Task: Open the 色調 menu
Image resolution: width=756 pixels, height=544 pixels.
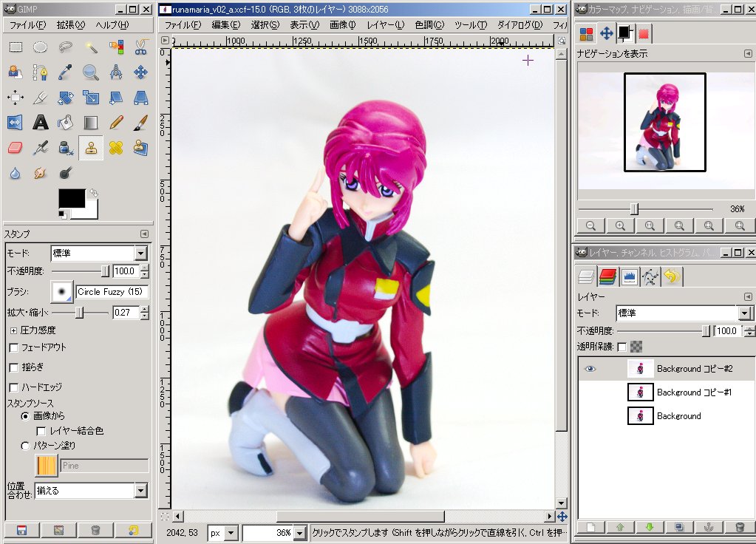Action: pos(429,24)
